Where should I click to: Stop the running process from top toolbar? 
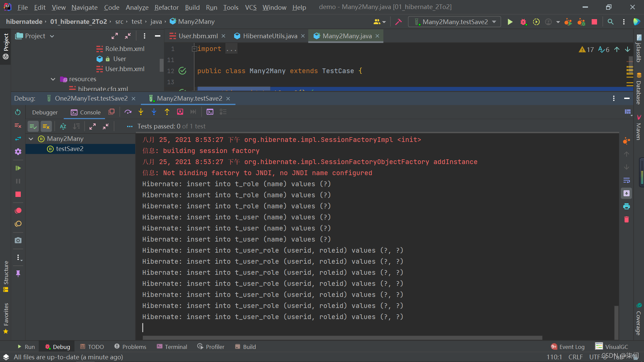594,22
